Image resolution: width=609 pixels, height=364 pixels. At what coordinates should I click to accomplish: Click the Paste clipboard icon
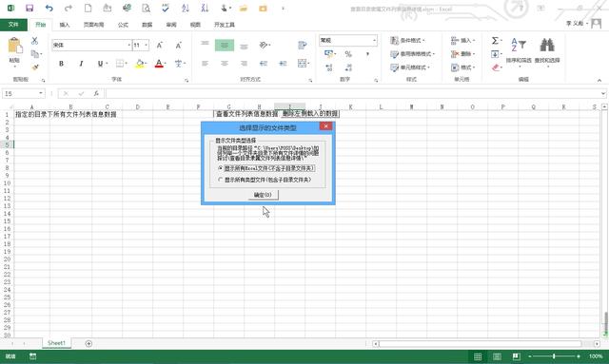15,46
